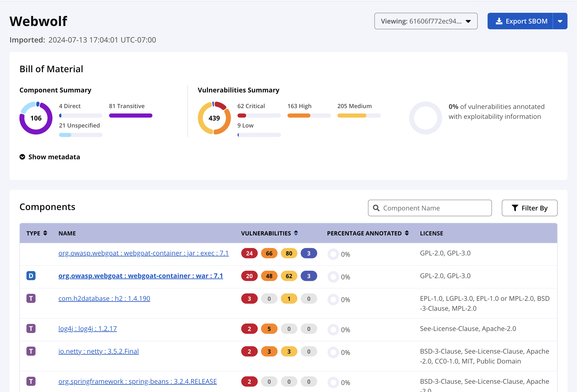Click medium badge 1 in h2 row
This screenshot has width=577, height=392.
pyautogui.click(x=289, y=299)
